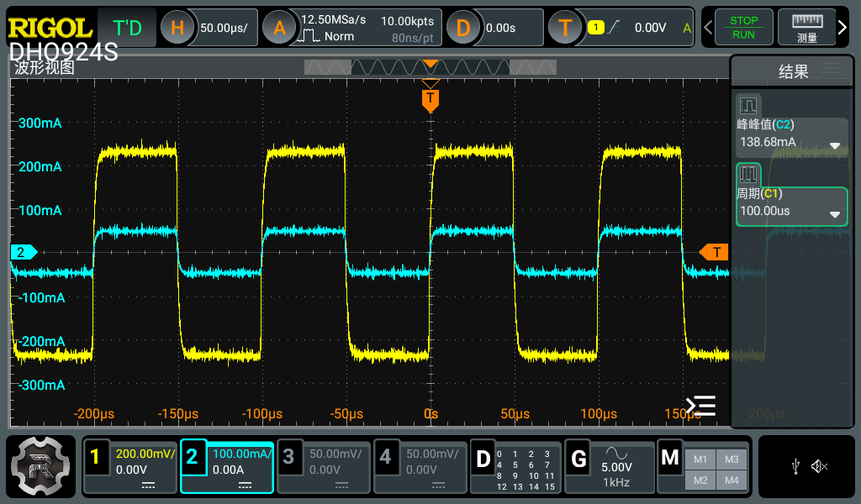The width and height of the screenshot is (861, 504).
Task: Click the period measurement icon
Action: pos(747,175)
